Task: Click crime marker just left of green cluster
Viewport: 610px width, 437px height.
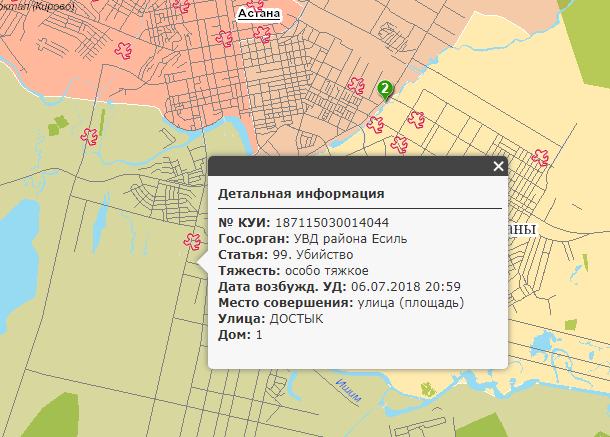Action: [x=355, y=85]
